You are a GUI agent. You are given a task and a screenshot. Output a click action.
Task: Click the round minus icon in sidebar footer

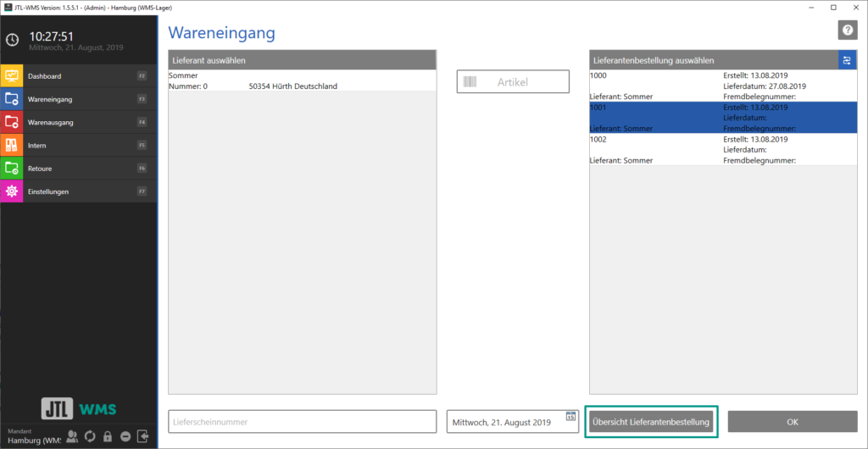125,436
